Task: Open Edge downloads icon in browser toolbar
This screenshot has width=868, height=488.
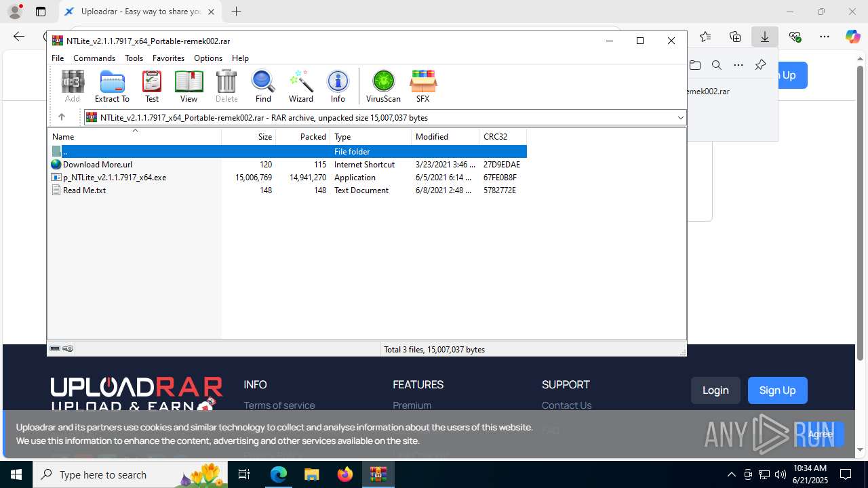Action: pyautogui.click(x=764, y=37)
